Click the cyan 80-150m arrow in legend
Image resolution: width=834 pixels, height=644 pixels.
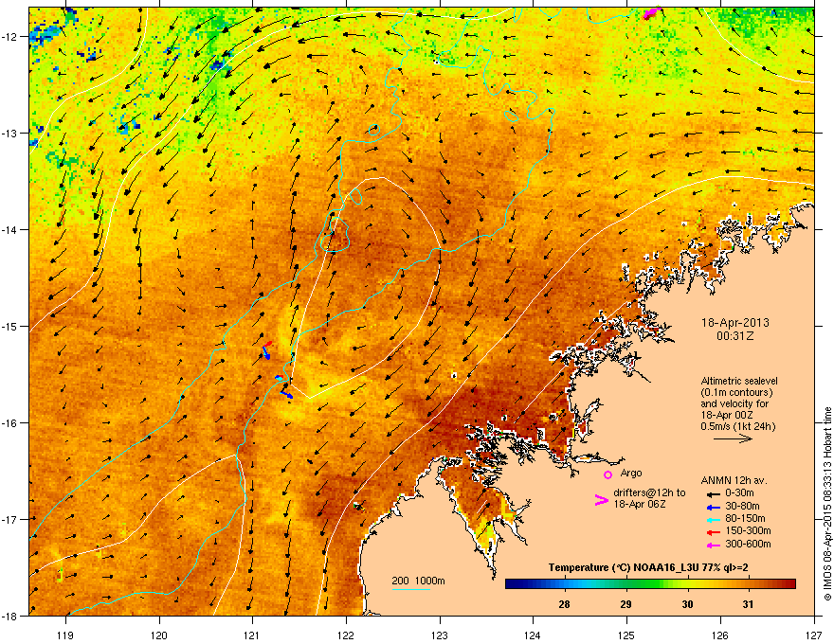click(714, 519)
